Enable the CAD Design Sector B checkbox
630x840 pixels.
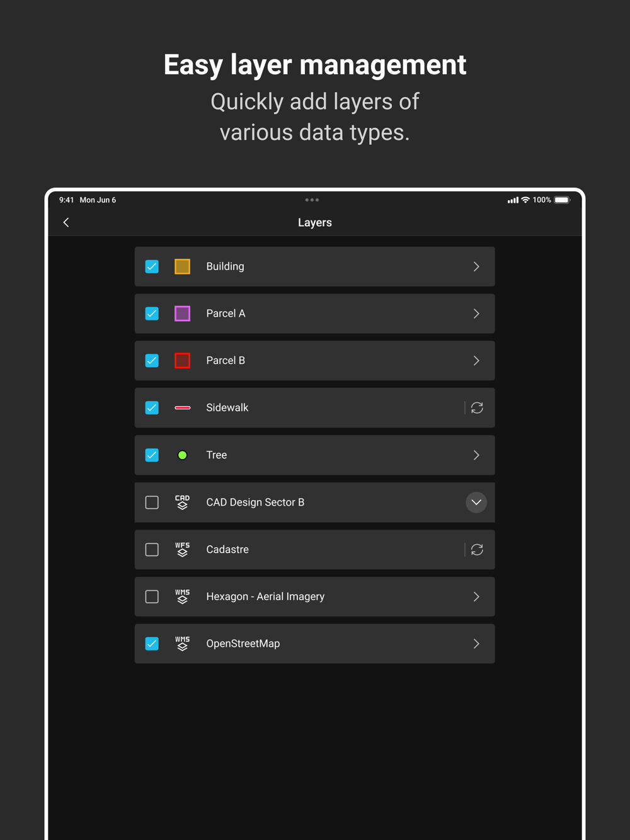point(152,502)
